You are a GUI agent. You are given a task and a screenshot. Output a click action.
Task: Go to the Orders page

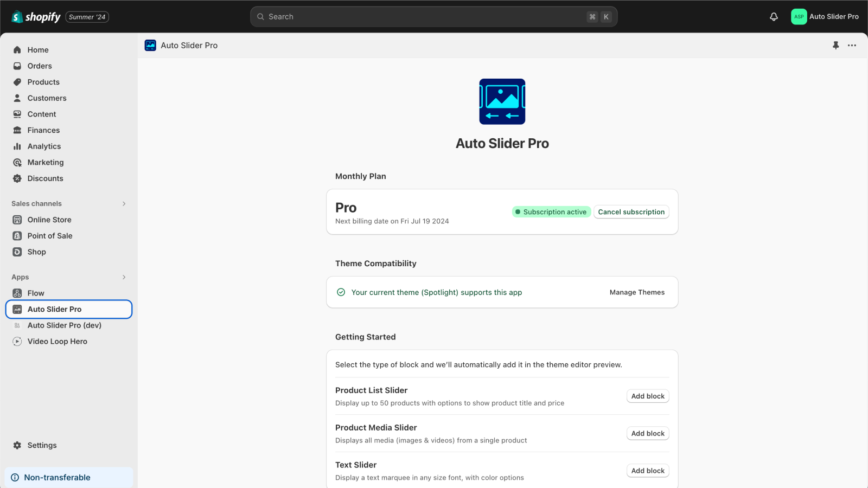40,66
